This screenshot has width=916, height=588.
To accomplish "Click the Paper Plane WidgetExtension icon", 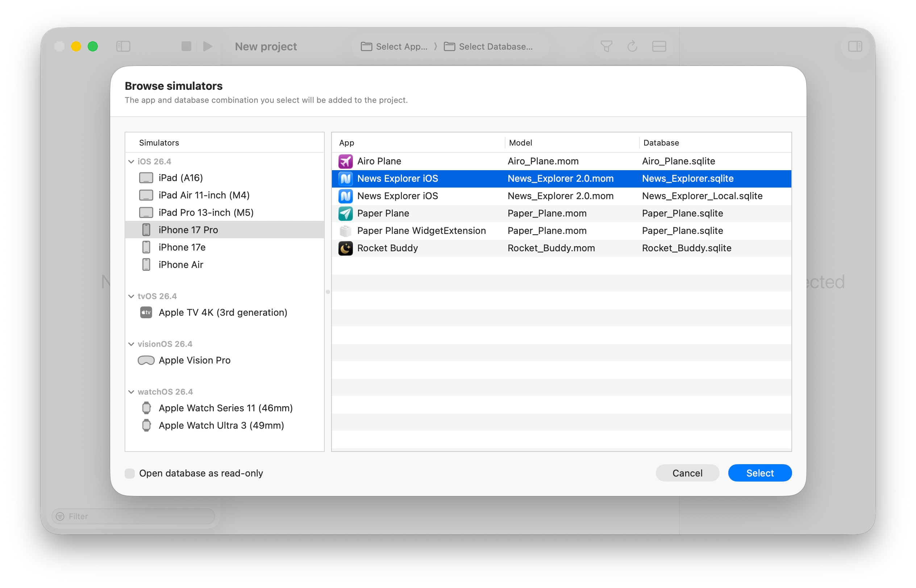I will tap(345, 231).
